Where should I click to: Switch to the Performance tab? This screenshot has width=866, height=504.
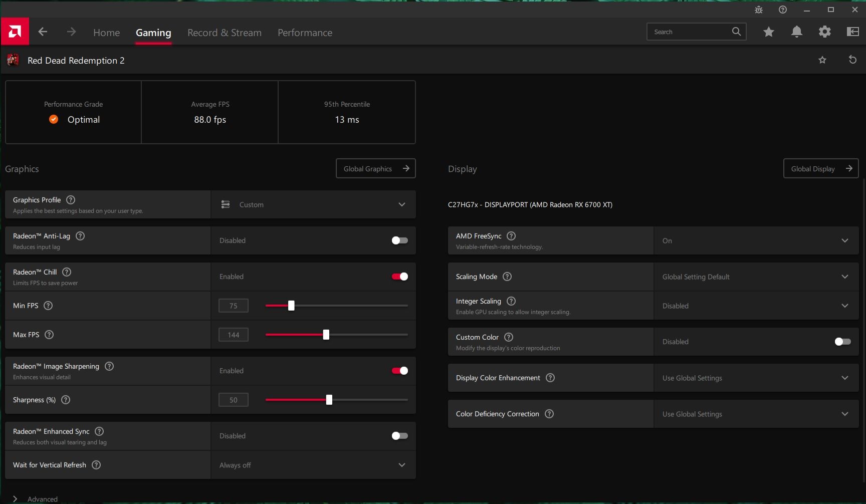coord(305,33)
